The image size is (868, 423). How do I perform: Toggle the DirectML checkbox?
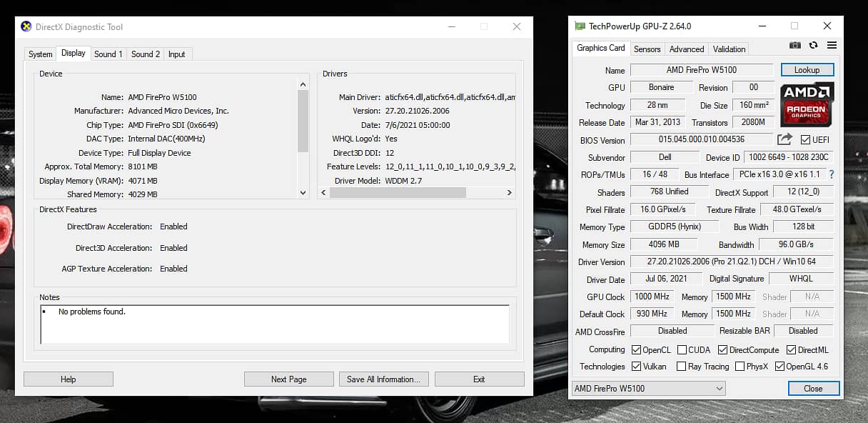(791, 350)
